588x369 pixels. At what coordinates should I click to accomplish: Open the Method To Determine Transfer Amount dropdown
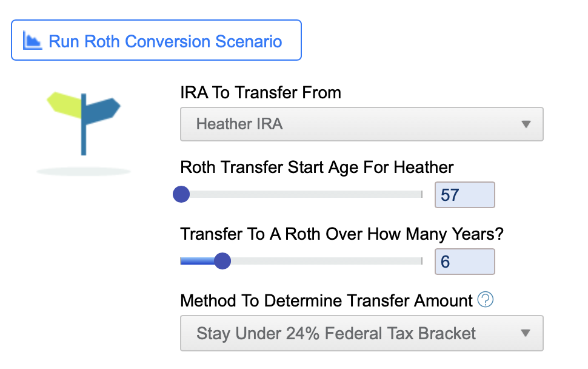pos(361,333)
